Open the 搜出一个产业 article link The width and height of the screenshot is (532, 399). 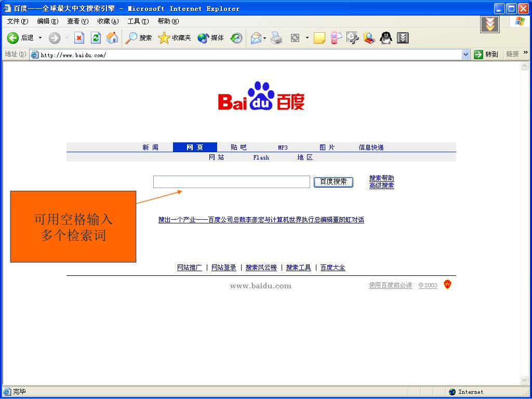(261, 220)
